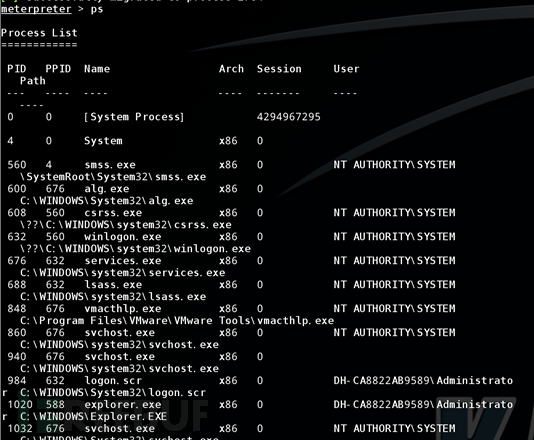The image size is (534, 440).
Task: Select the "lsass.exe" process name
Action: point(113,284)
